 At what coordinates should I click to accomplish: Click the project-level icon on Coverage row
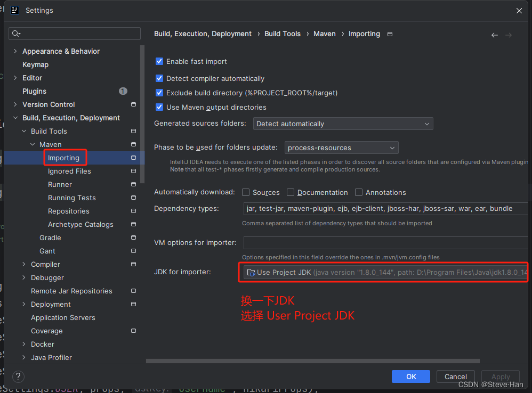click(x=133, y=331)
